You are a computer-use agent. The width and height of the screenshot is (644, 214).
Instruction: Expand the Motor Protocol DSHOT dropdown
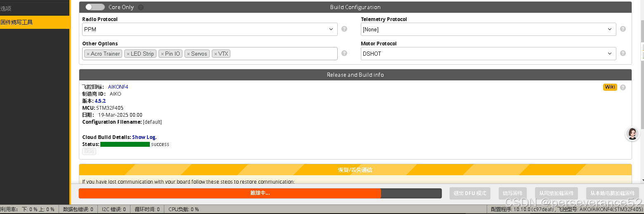(x=488, y=54)
